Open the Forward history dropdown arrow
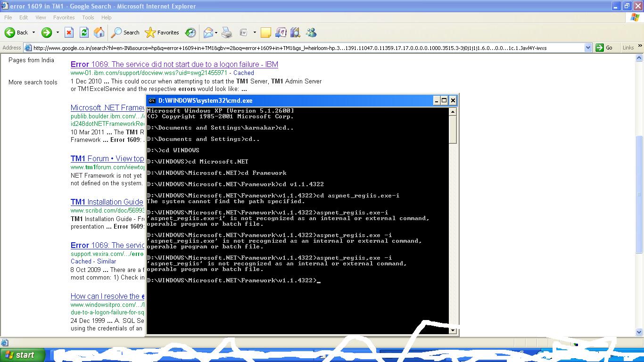Viewport: 644px width, 362px height. point(58,33)
